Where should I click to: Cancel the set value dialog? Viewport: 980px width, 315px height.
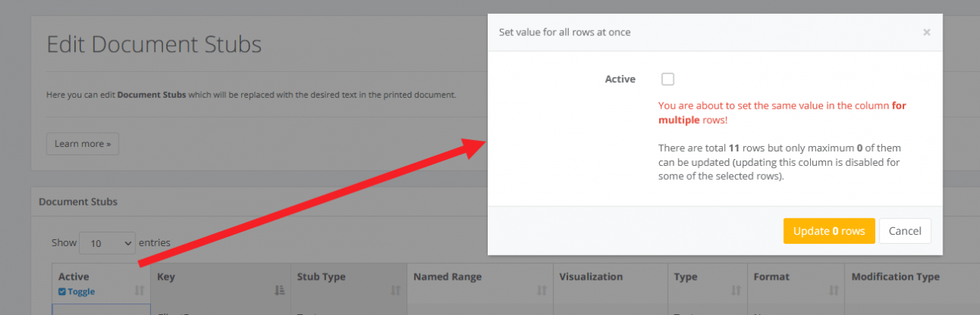pos(905,231)
